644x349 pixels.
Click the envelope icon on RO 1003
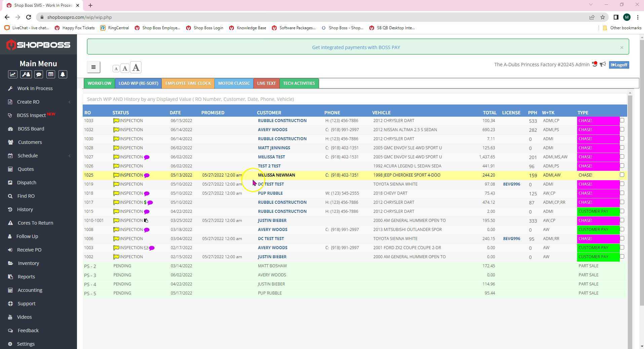pyautogui.click(x=146, y=248)
